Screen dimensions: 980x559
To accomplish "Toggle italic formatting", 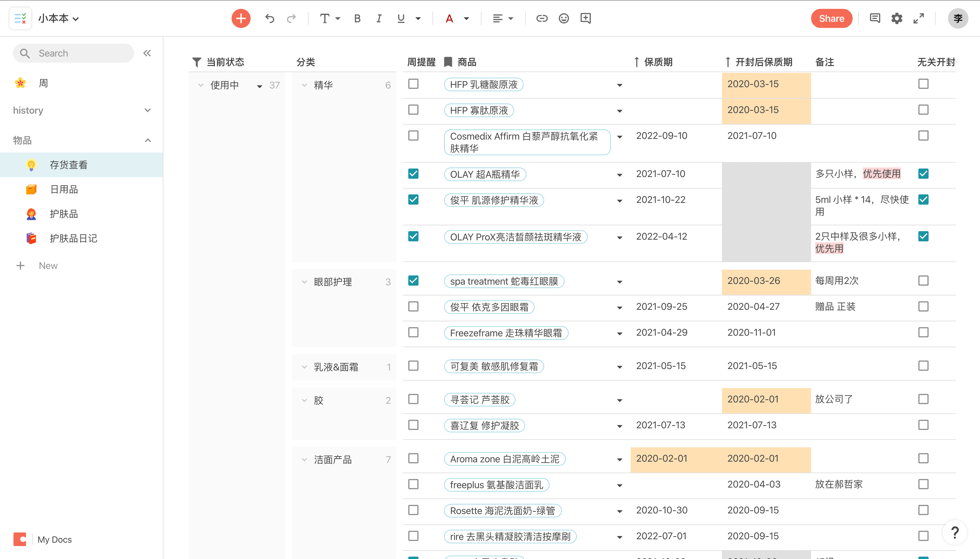I will 379,18.
